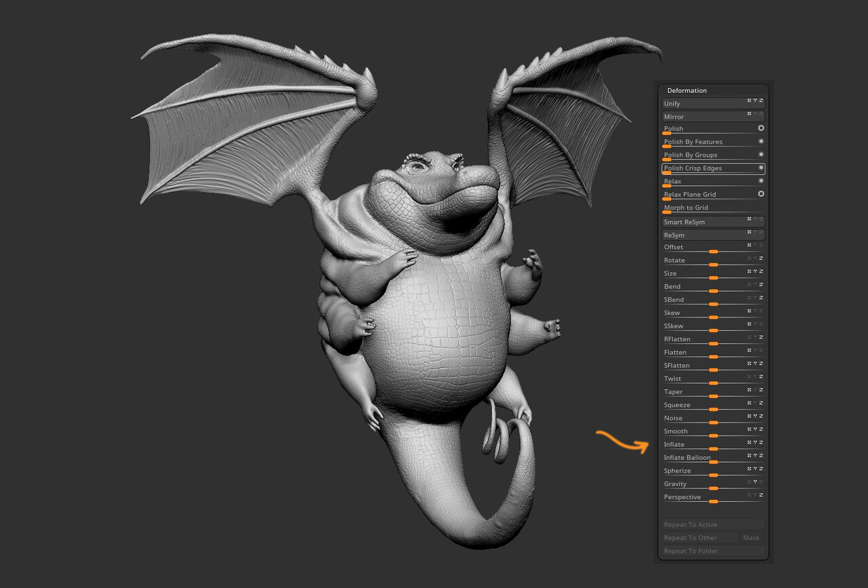Click the Polish By Features slider handle
The image size is (868, 588).
667,146
